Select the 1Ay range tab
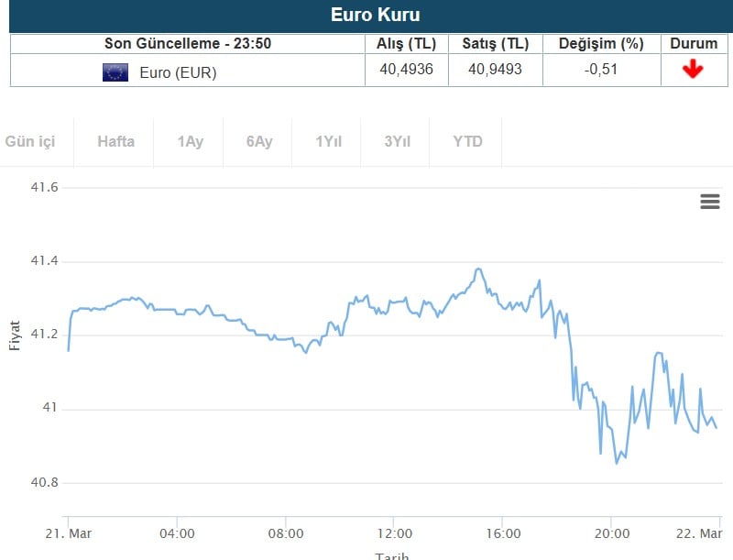Image resolution: width=733 pixels, height=560 pixels. click(191, 141)
